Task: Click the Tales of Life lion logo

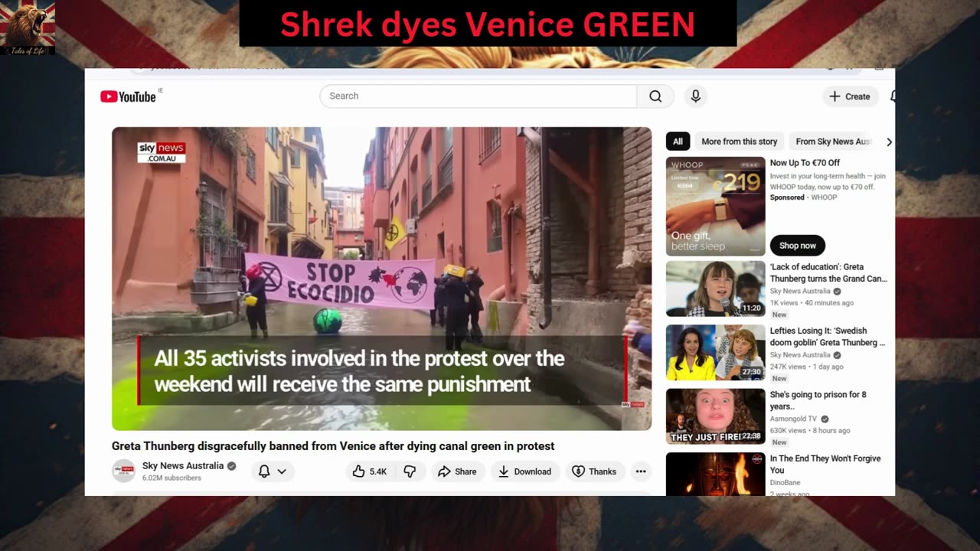Action: click(x=28, y=28)
